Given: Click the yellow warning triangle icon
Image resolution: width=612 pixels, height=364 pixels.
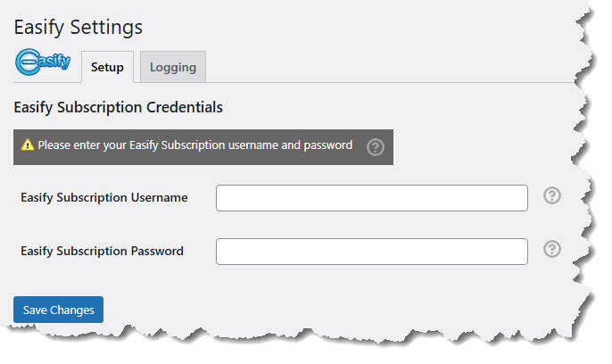Looking at the screenshot, I should 28,145.
